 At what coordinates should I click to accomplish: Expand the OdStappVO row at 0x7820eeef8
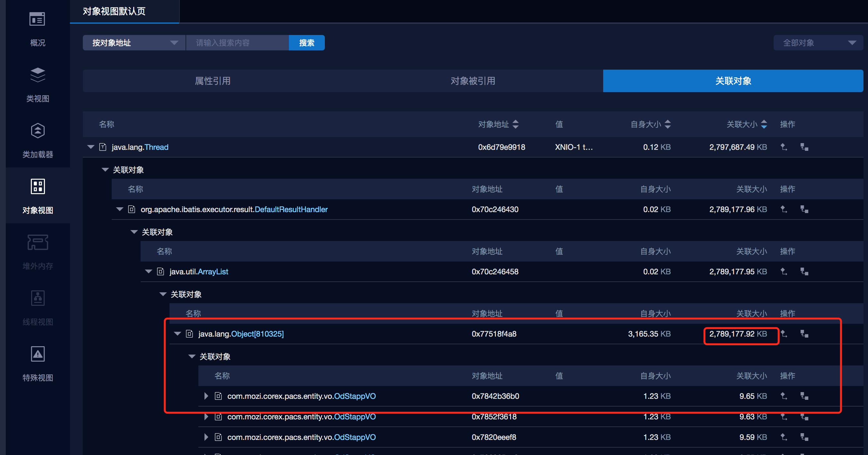tap(206, 437)
